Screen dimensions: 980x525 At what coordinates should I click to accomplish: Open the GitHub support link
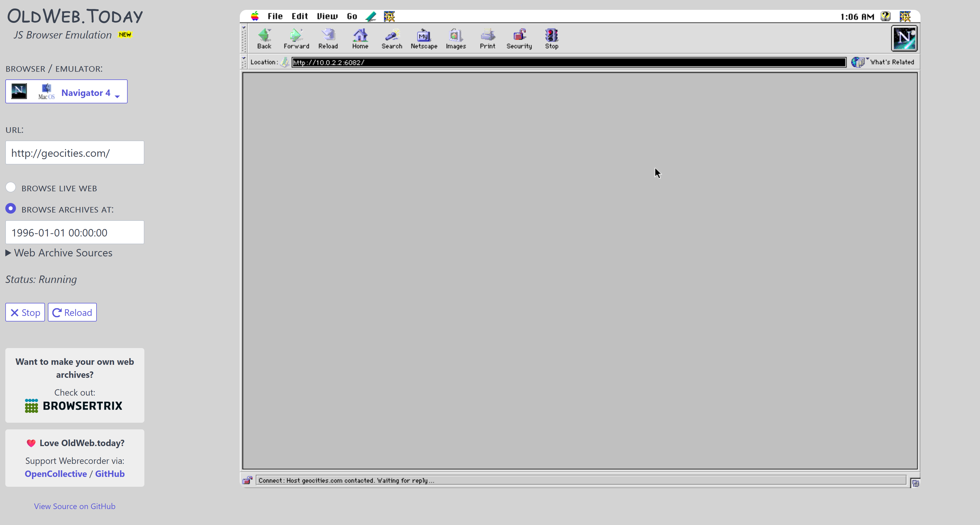tap(110, 474)
